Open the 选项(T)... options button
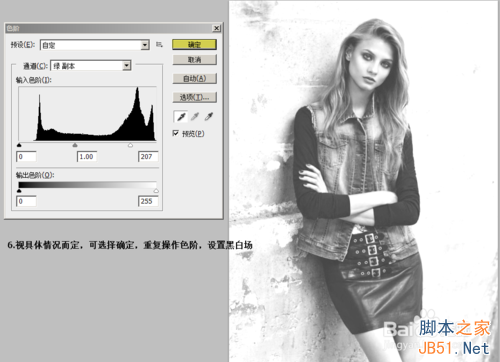 click(x=195, y=97)
